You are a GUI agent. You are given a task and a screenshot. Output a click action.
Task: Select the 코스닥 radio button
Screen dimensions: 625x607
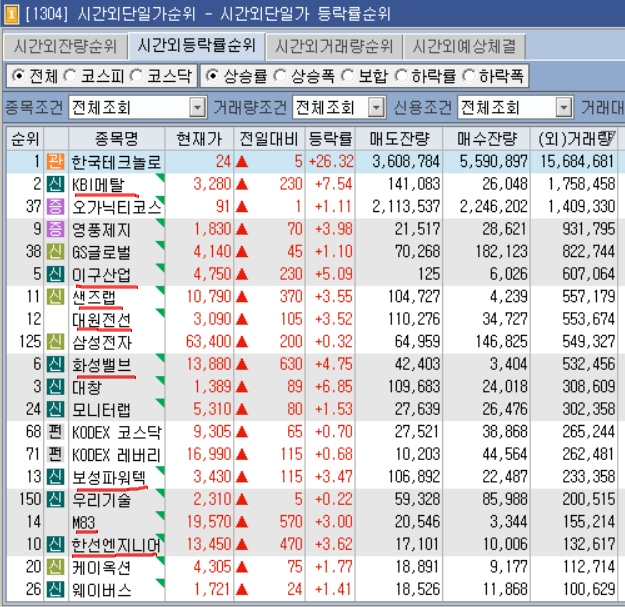click(136, 75)
